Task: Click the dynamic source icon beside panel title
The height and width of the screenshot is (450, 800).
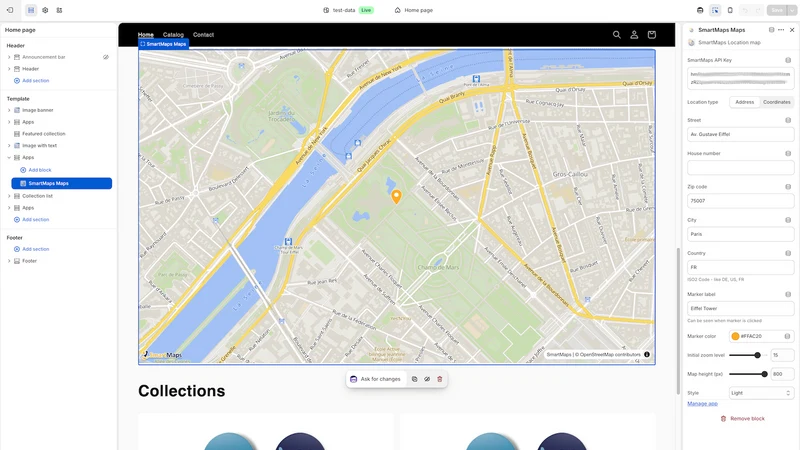Action: (771, 30)
